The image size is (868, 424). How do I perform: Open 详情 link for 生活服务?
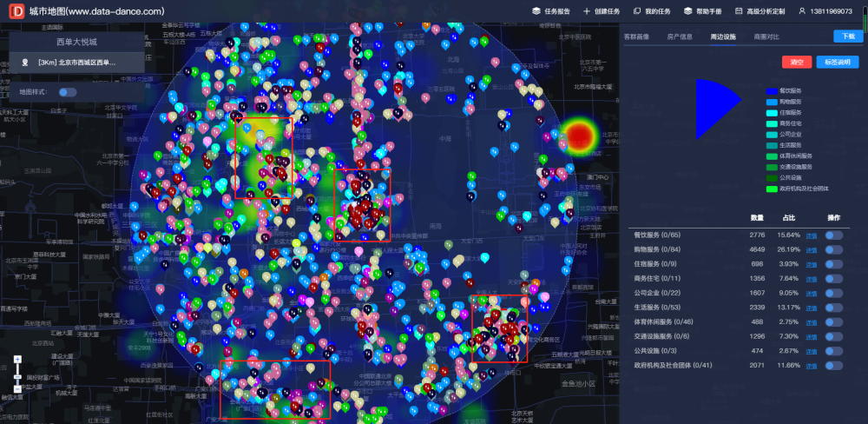click(811, 308)
